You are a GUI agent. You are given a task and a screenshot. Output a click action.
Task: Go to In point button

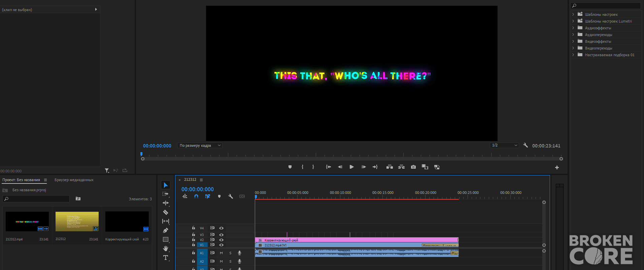click(328, 167)
